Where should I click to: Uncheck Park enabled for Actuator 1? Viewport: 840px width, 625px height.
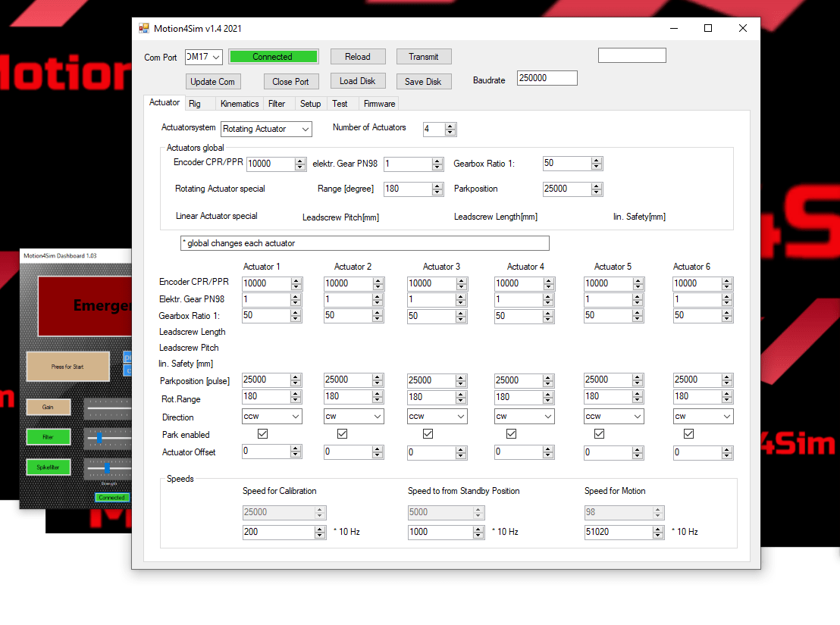click(263, 434)
